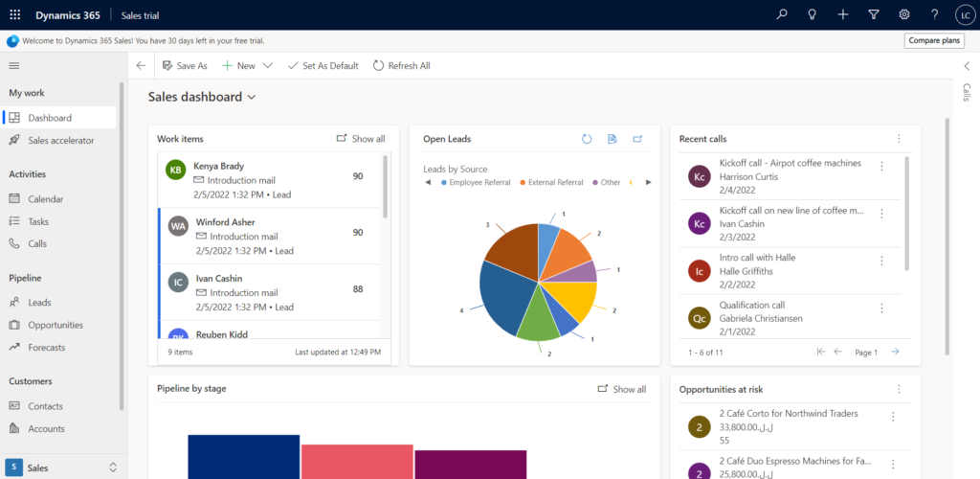Screen dimensions: 980x479
Task: Open the LC account avatar
Action: 965,15
